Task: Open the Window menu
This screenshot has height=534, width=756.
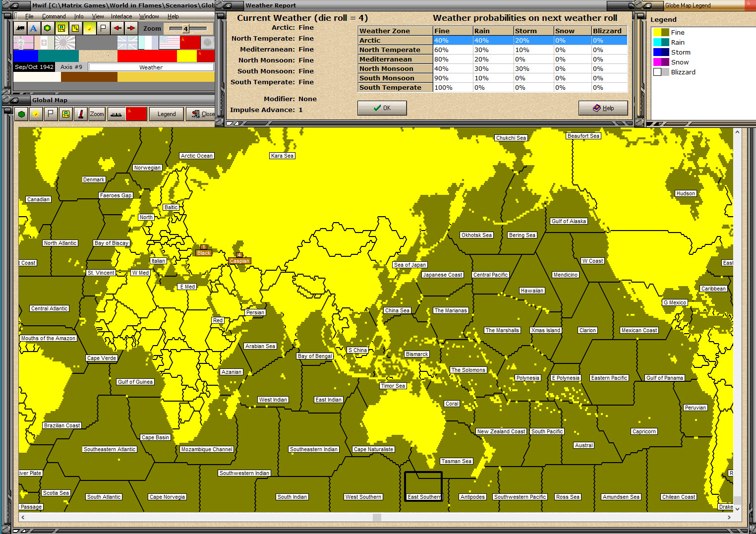Action: pyautogui.click(x=149, y=16)
